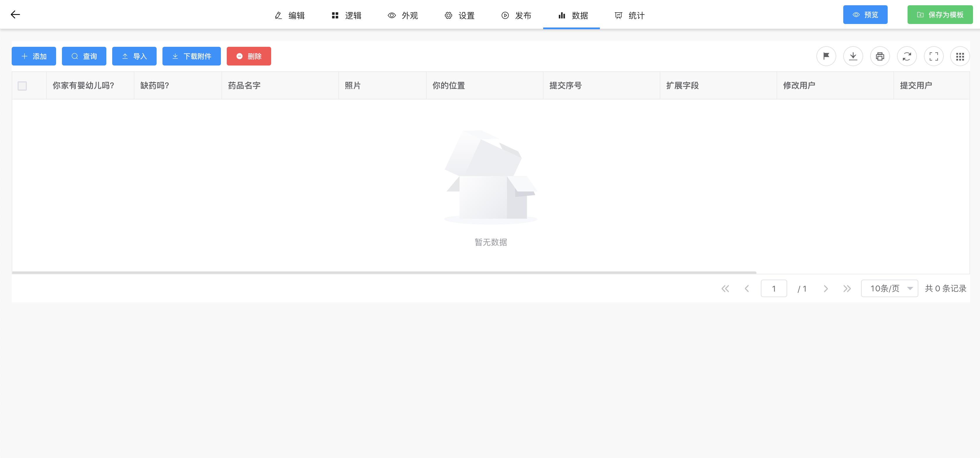
Task: Select the 统计 statistics icon tab
Action: (x=629, y=16)
